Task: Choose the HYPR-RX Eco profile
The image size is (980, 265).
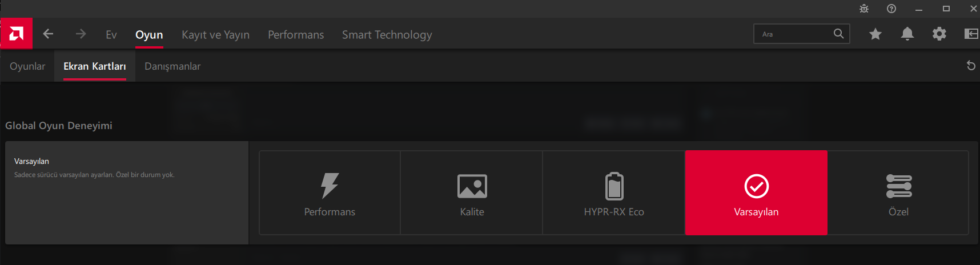Action: pos(614,193)
